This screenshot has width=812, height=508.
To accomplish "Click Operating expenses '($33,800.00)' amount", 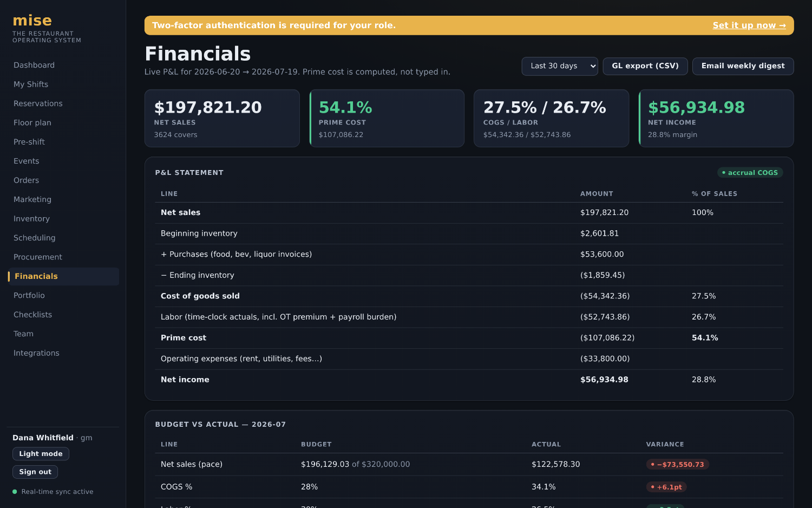I will point(605,359).
